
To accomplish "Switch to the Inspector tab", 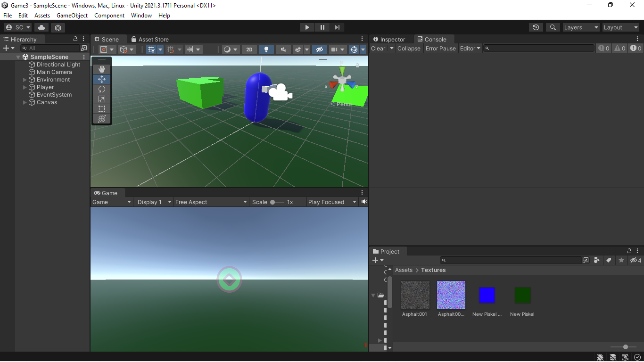I will click(x=388, y=40).
